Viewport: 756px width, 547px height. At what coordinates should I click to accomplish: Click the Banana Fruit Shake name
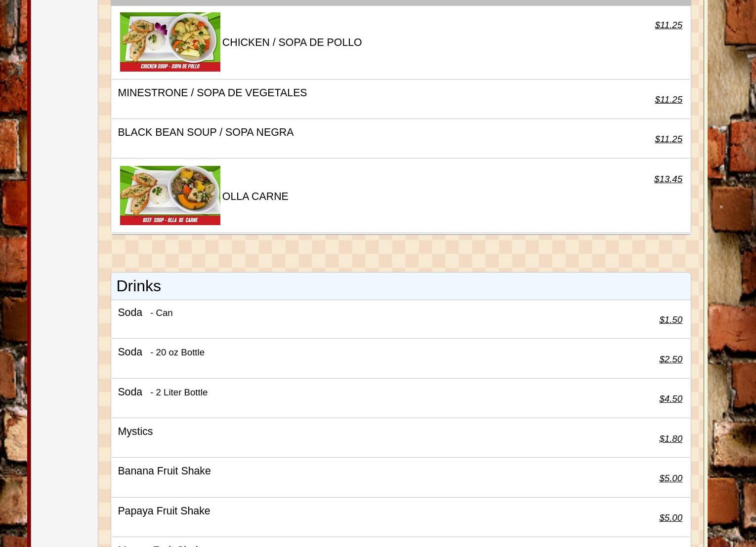click(164, 471)
